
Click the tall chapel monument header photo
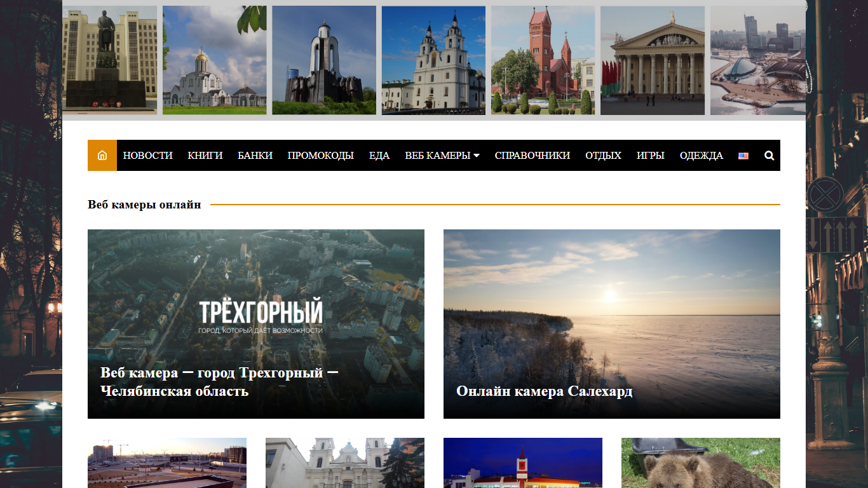[x=324, y=60]
